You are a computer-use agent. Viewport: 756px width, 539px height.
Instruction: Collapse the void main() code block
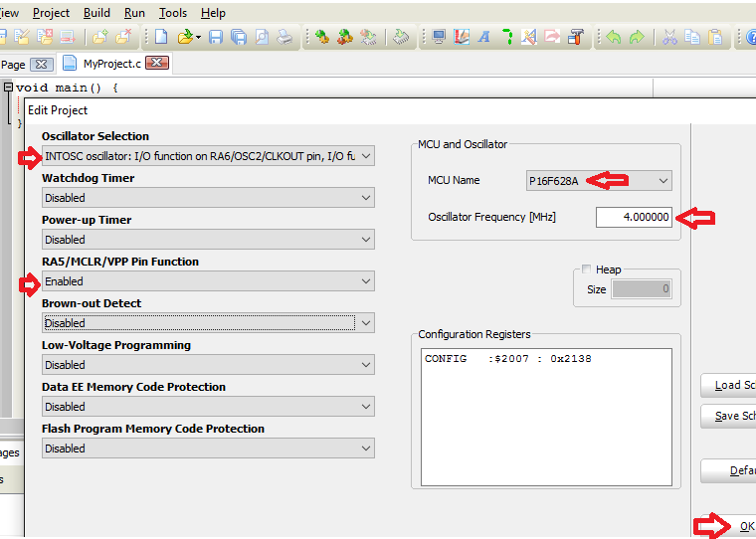(8, 88)
